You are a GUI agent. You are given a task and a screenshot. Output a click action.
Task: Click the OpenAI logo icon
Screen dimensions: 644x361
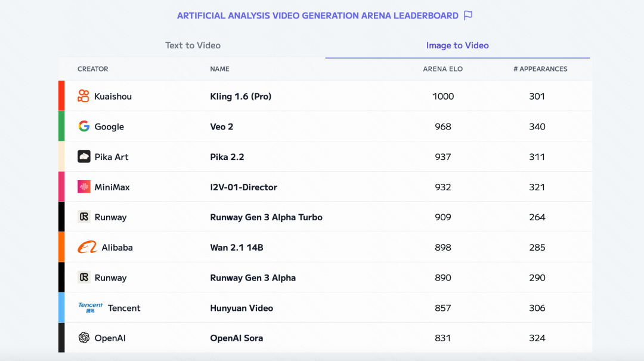84,338
